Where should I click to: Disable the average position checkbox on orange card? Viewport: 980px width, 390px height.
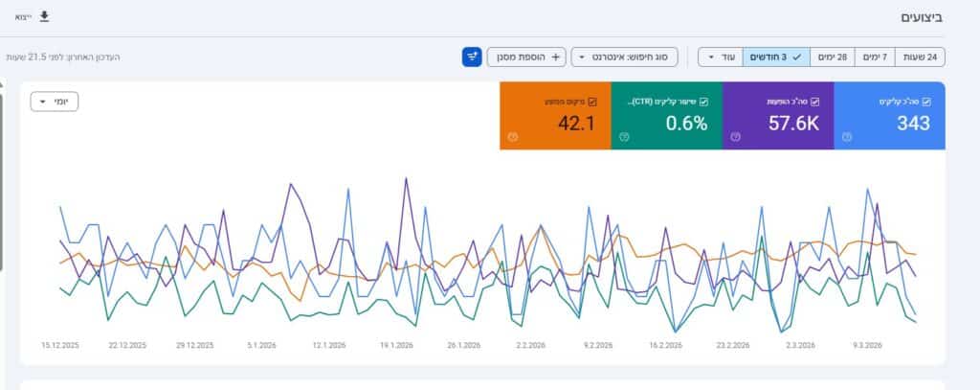[592, 101]
